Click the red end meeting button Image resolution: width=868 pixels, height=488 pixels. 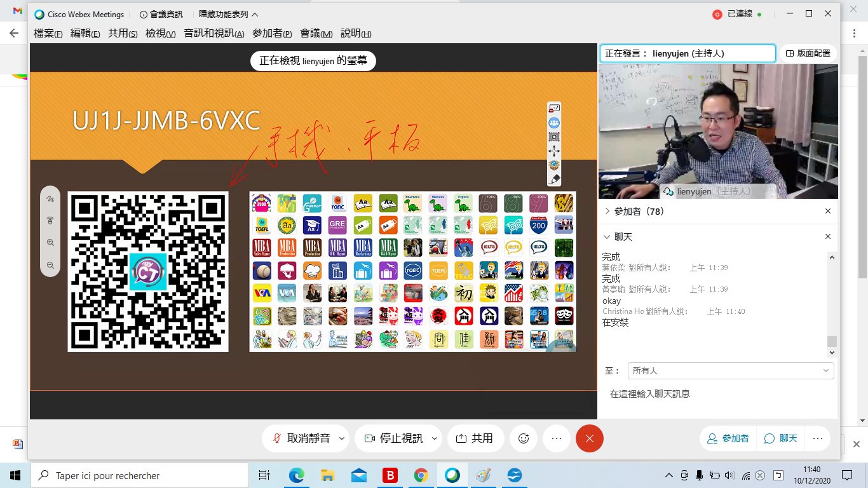[x=589, y=438]
